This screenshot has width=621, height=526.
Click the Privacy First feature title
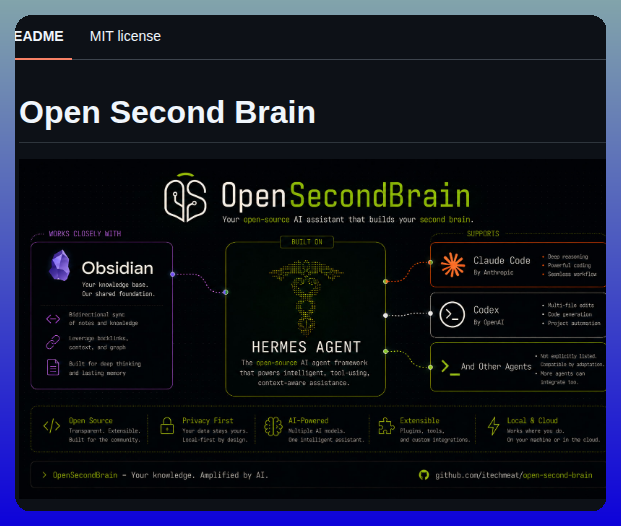pos(208,421)
